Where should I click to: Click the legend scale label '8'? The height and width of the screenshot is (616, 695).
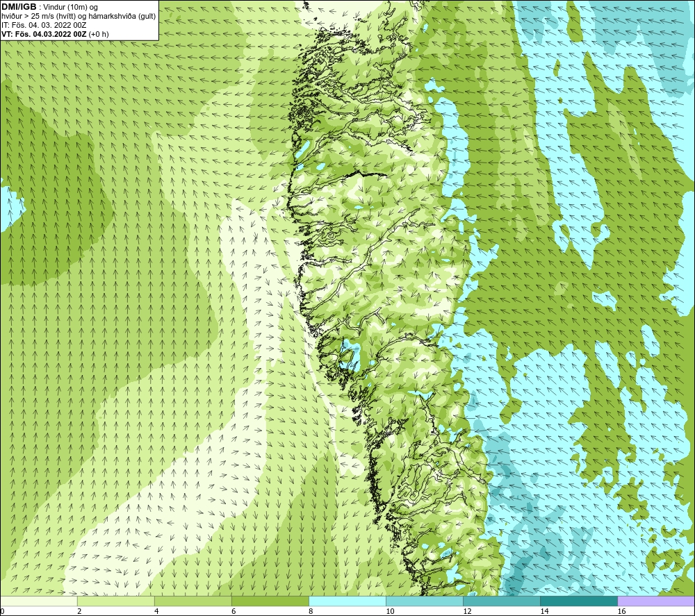point(311,611)
